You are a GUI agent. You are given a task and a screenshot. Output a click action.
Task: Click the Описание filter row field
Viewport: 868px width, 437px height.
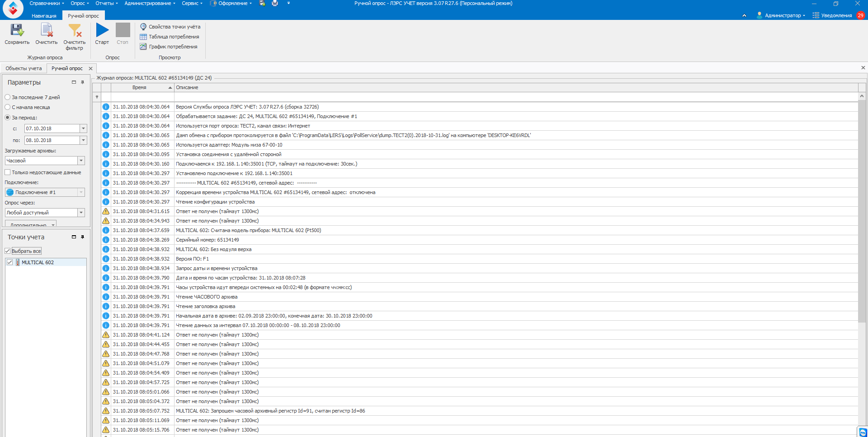click(516, 97)
